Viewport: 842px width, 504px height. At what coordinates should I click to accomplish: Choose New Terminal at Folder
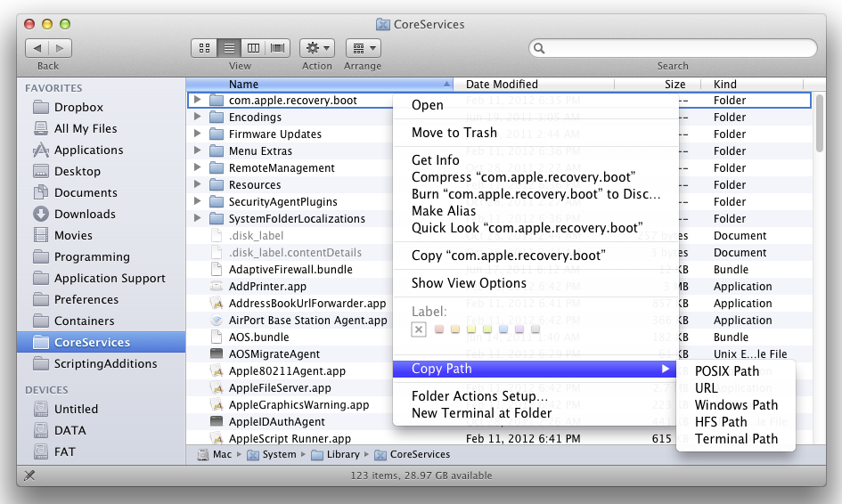click(535, 413)
